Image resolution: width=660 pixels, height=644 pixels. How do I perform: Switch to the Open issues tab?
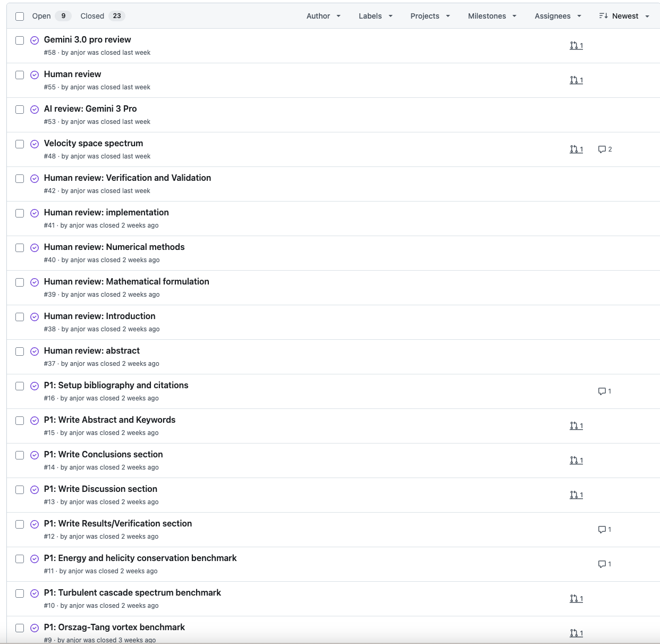41,16
